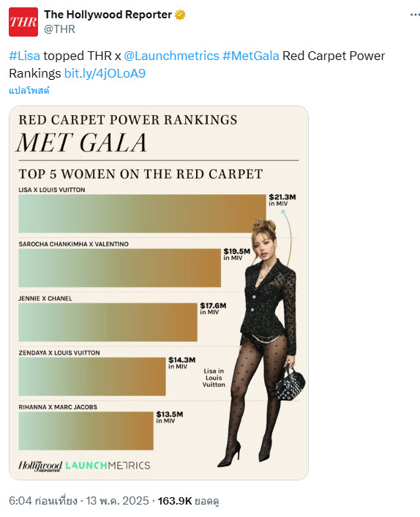This screenshot has width=420, height=517.
Task: Click the Rihanna x Marc Jacobs bar
Action: 86,431
